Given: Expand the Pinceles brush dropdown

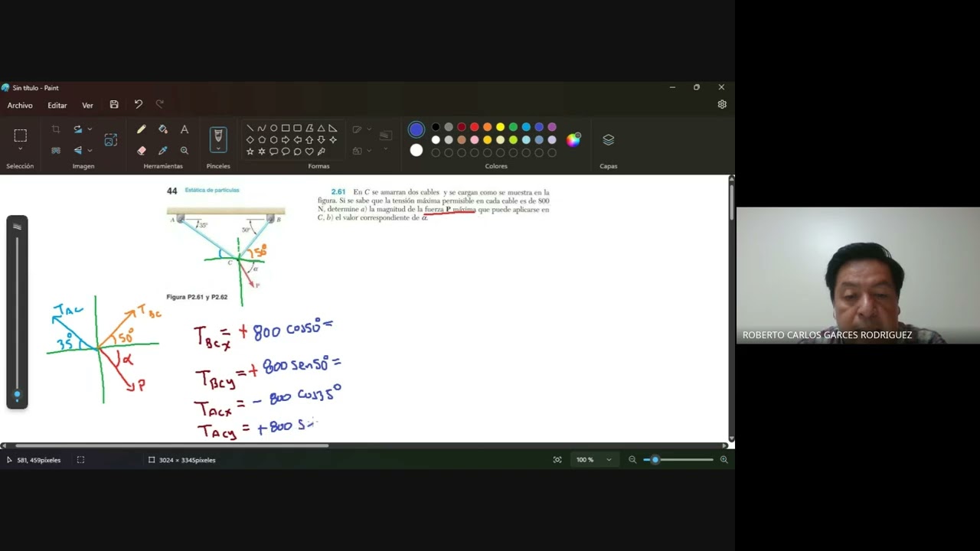Looking at the screenshot, I should click(218, 149).
